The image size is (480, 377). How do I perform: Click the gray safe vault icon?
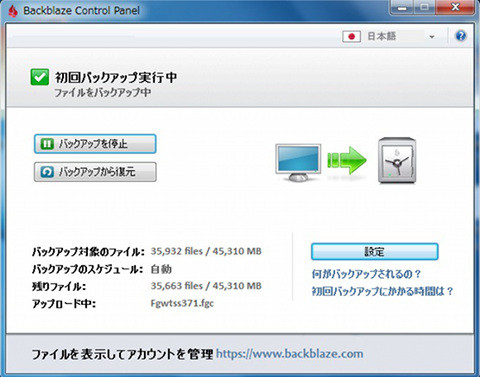(397, 161)
